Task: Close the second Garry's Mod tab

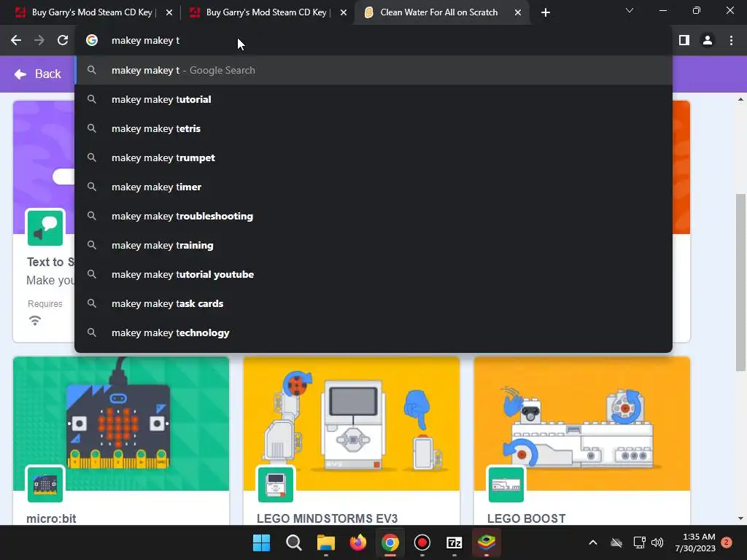Action: [x=343, y=13]
